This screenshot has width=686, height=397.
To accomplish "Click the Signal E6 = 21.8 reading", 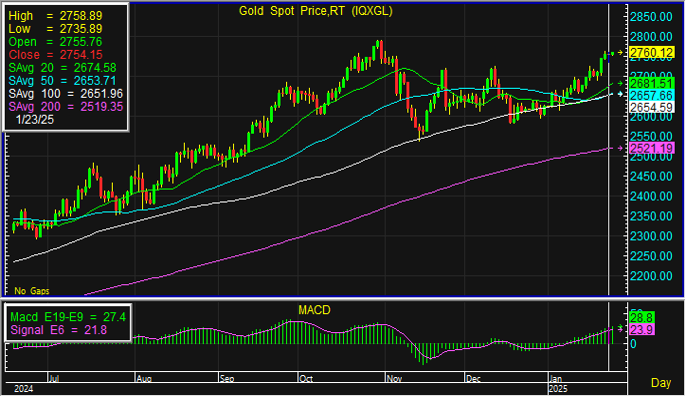I will point(58,330).
